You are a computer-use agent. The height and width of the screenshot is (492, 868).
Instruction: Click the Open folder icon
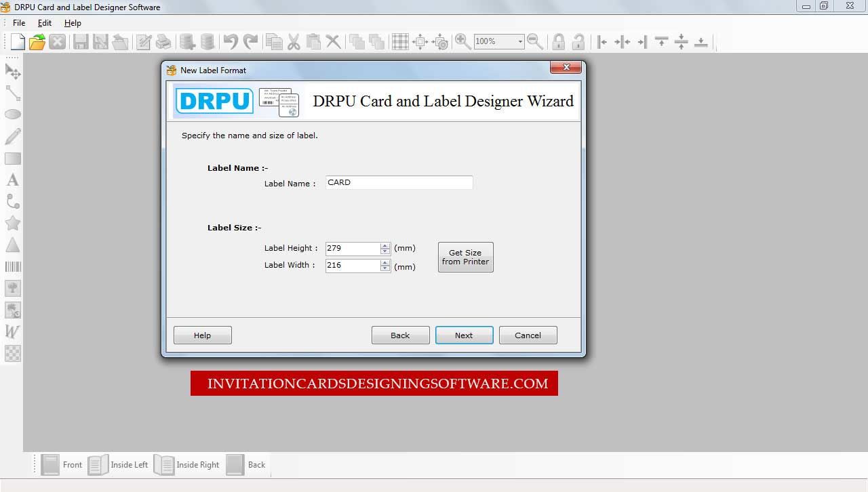[37, 42]
